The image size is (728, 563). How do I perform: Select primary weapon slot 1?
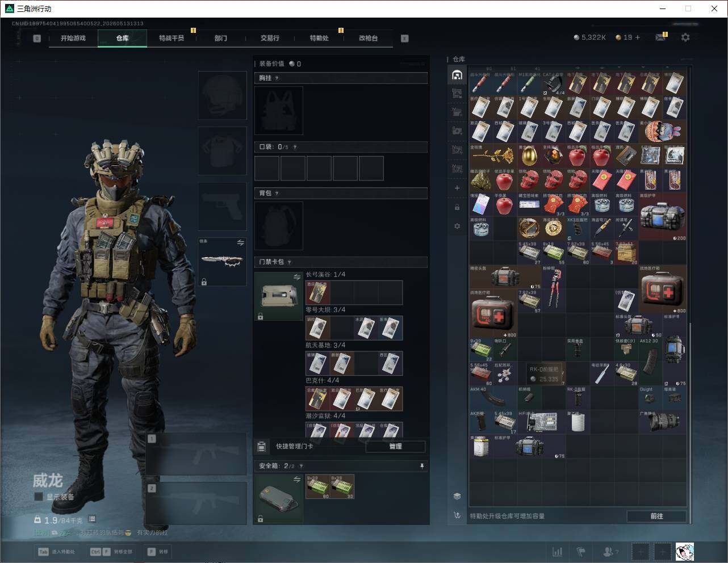pyautogui.click(x=196, y=454)
